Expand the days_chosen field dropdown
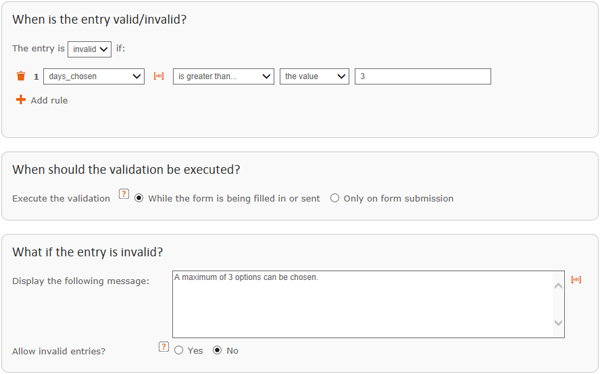This screenshot has width=600, height=374. pos(94,76)
